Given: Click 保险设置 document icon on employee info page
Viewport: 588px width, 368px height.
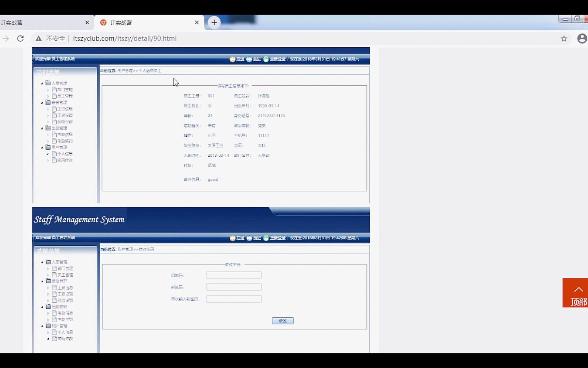Looking at the screenshot, I should (54, 121).
